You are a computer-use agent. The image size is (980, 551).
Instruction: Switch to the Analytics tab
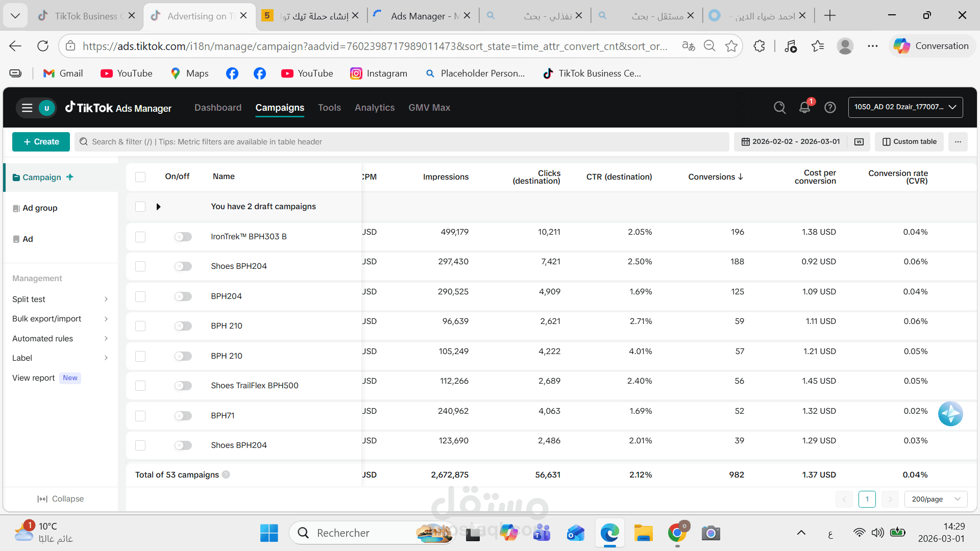[374, 108]
